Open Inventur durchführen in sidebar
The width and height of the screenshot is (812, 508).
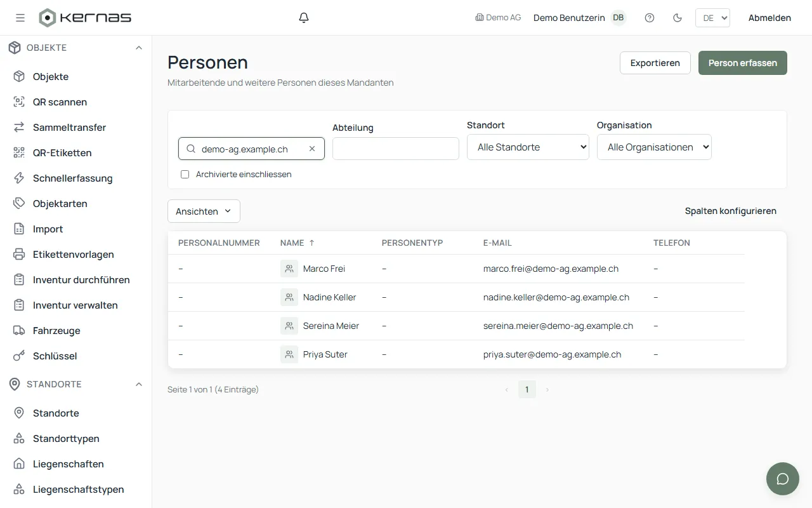point(81,279)
